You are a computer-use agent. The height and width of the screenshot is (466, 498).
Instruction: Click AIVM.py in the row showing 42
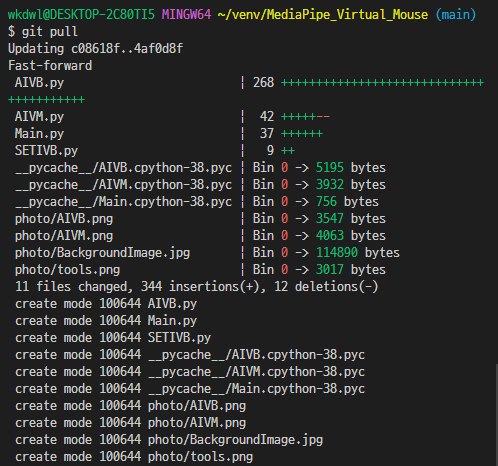pyautogui.click(x=39, y=117)
